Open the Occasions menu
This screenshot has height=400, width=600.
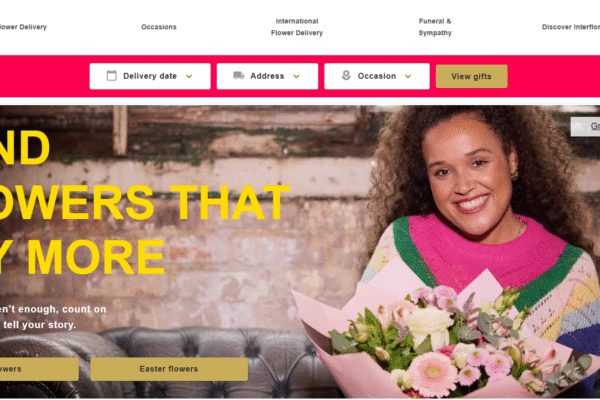coord(159,27)
